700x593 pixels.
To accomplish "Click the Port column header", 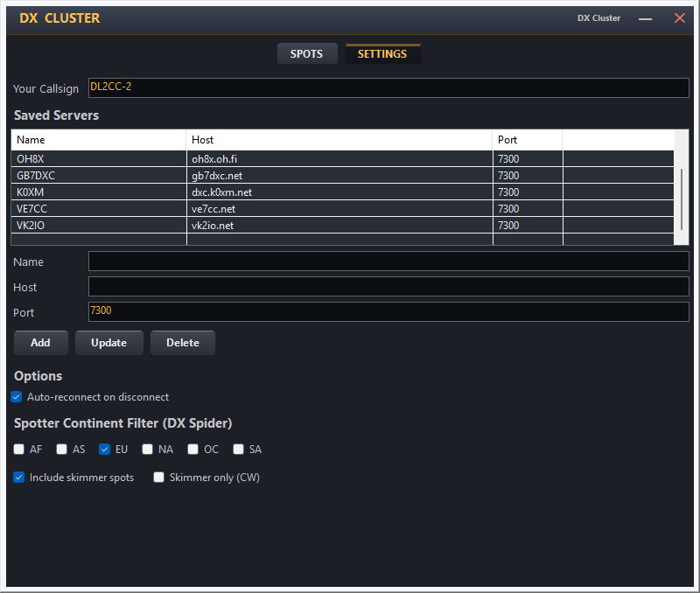I will pyautogui.click(x=528, y=140).
